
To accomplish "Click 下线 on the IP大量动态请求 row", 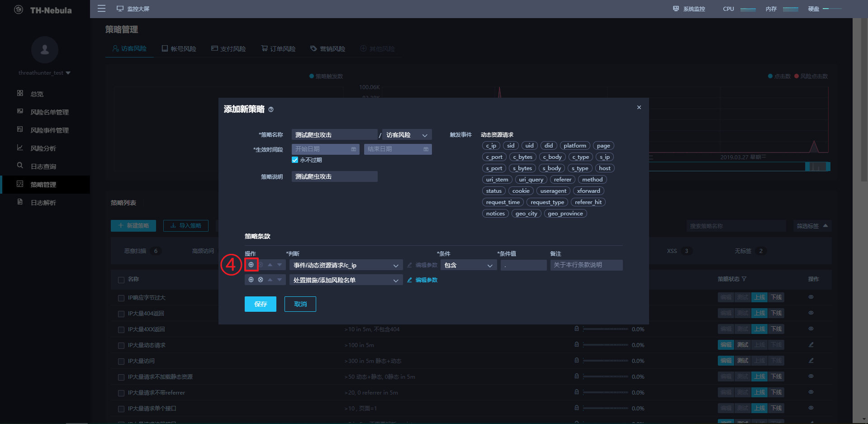I will [x=776, y=344].
